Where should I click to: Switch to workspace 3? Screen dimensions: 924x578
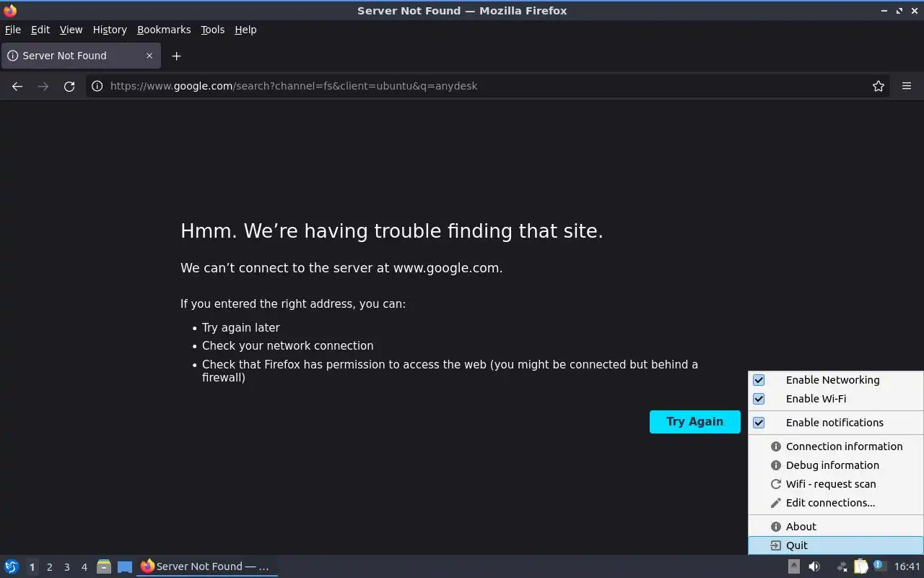click(66, 567)
